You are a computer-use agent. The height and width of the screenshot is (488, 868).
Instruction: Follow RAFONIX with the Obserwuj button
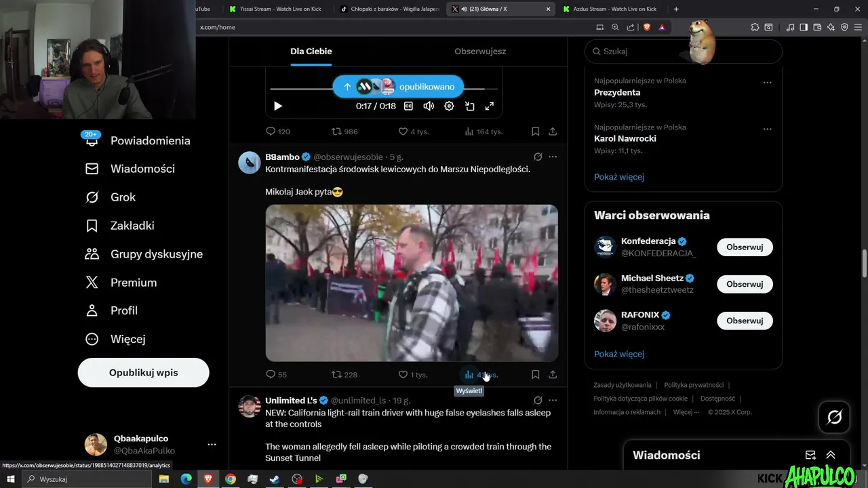pos(745,321)
